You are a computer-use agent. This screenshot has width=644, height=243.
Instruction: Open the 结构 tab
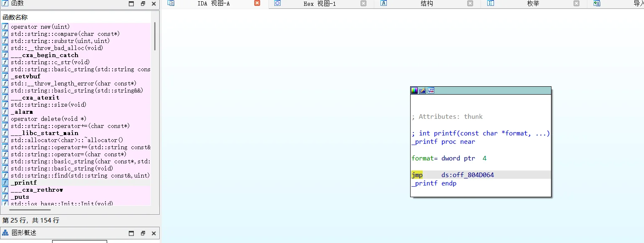tap(426, 4)
